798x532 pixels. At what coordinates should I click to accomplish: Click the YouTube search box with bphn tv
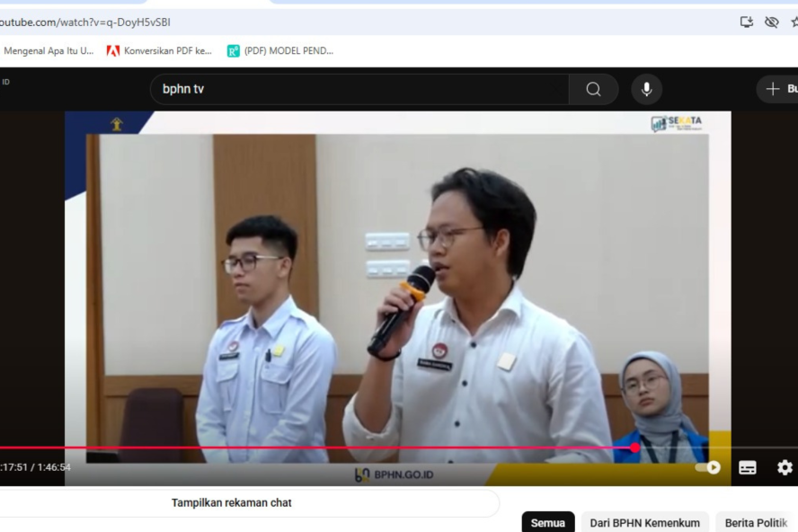pos(359,89)
